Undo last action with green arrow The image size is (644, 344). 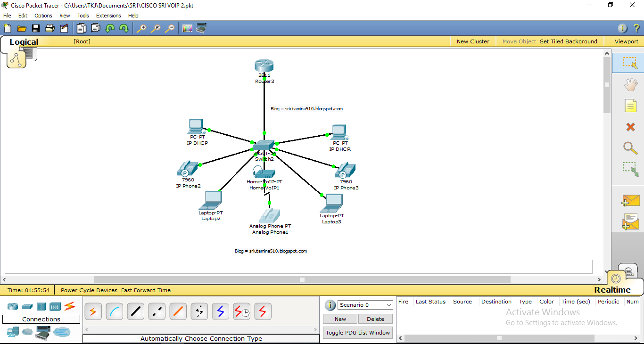pos(110,28)
